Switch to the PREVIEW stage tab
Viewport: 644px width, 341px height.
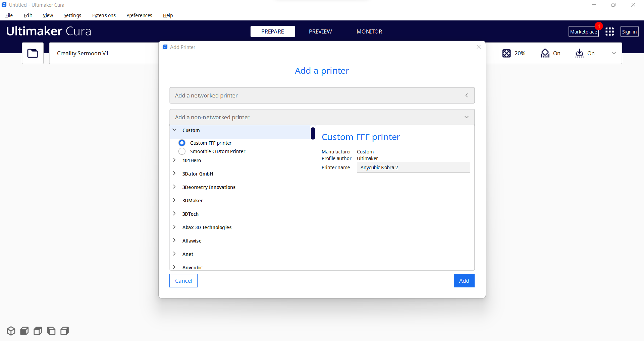pos(320,31)
